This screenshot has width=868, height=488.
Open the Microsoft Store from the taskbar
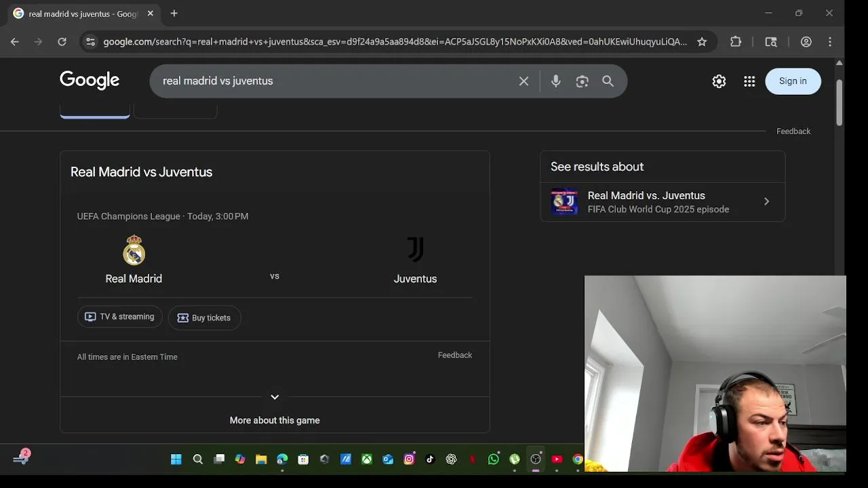click(x=303, y=460)
